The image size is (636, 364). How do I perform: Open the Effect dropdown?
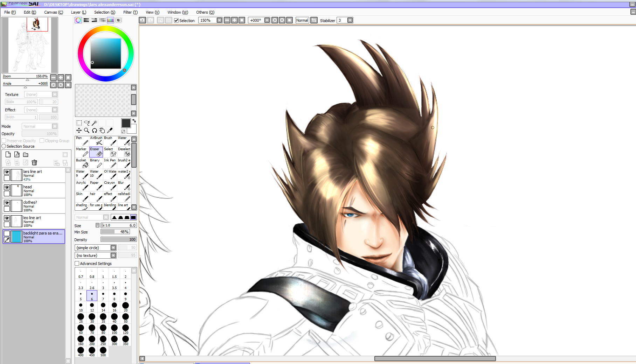click(55, 110)
